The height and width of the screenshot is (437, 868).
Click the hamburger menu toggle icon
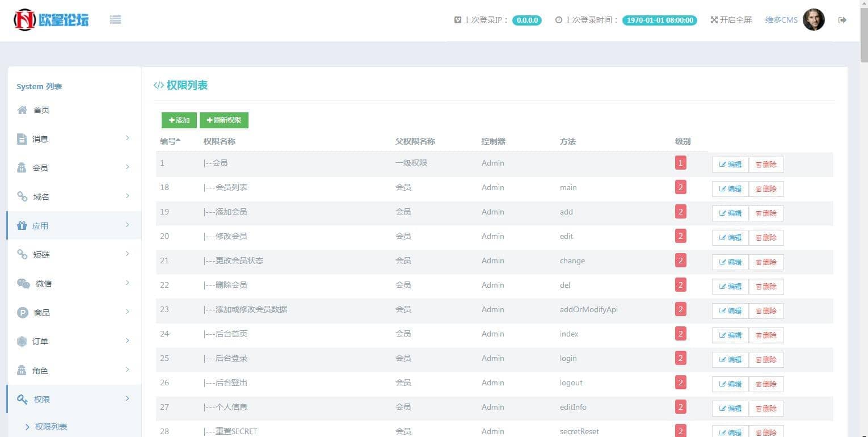(x=115, y=20)
